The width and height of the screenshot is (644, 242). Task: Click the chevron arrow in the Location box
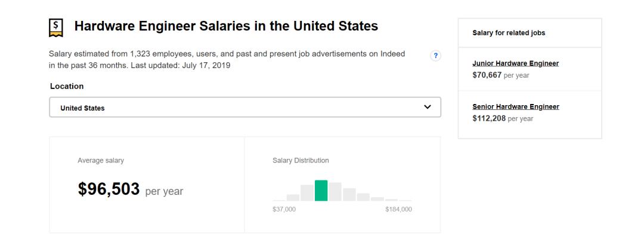pos(427,107)
